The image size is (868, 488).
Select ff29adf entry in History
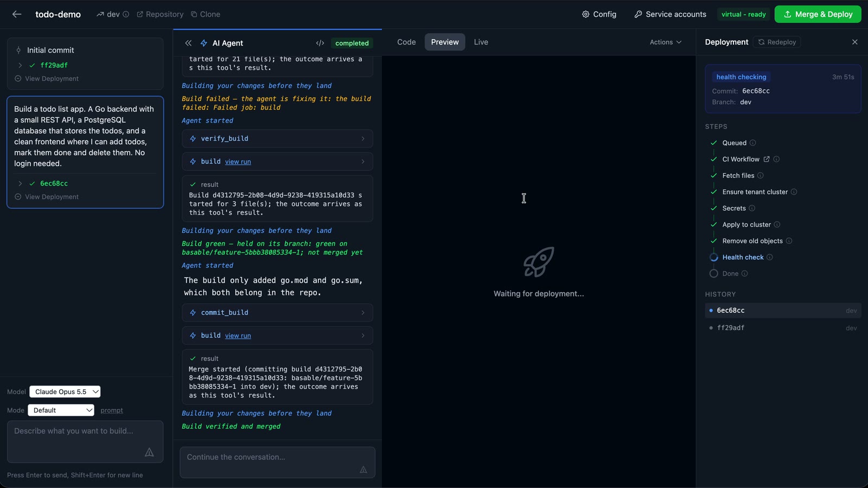(783, 328)
